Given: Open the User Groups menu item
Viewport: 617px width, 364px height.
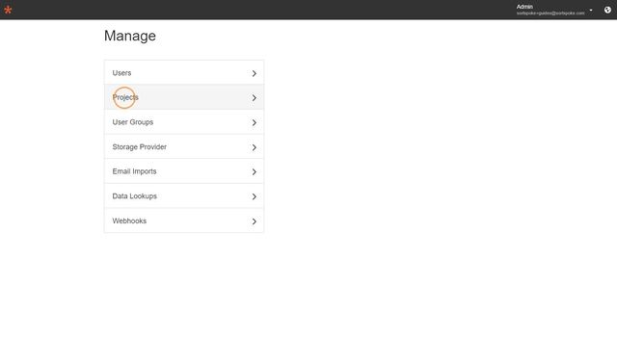Looking at the screenshot, I should [x=184, y=122].
